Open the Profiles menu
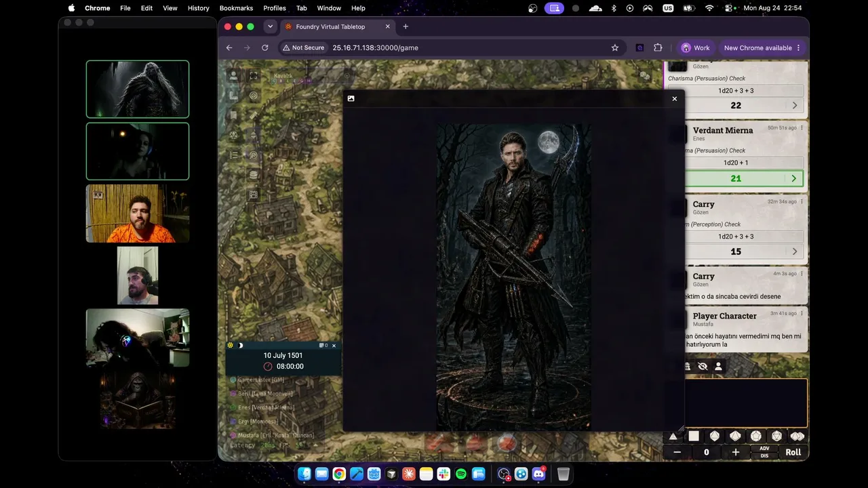The width and height of the screenshot is (868, 488). pos(275,8)
